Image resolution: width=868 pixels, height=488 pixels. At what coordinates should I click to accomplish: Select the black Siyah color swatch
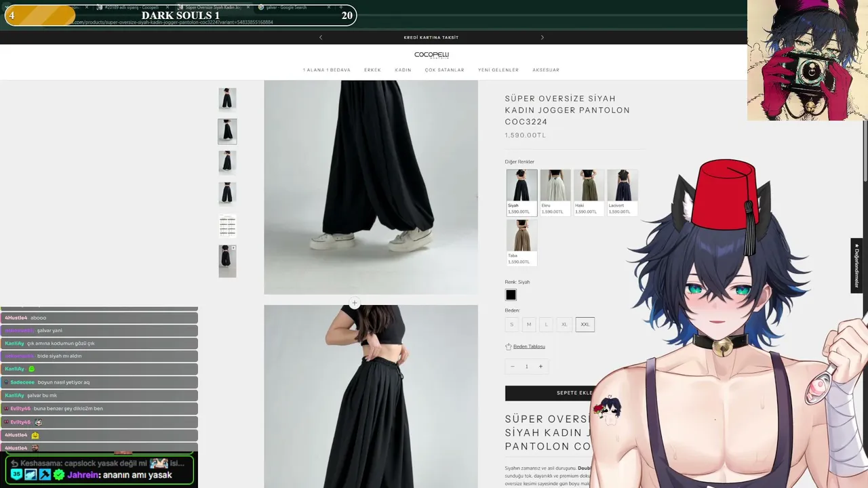point(511,295)
